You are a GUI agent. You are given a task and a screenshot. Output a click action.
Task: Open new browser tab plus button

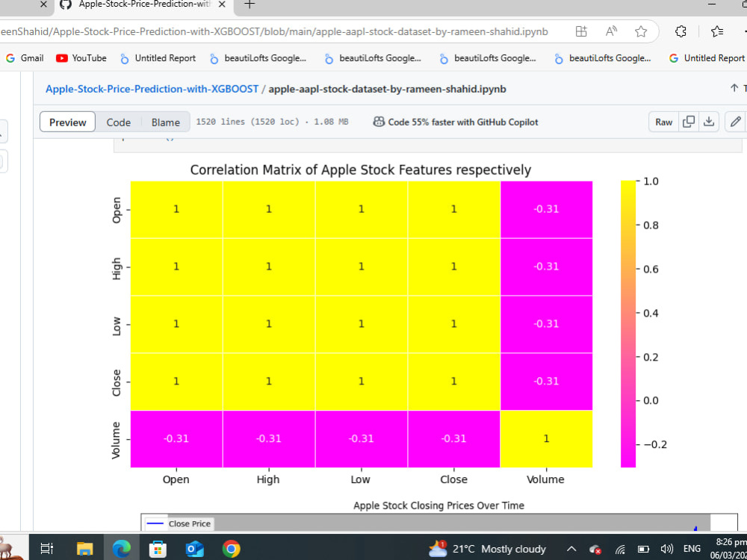(x=249, y=4)
